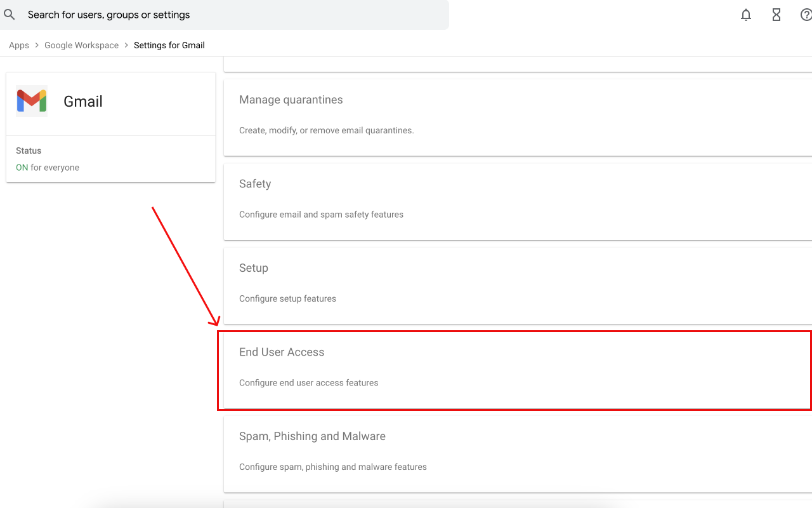The width and height of the screenshot is (812, 508).
Task: Click the Status label in Gmail card
Action: pyautogui.click(x=29, y=150)
